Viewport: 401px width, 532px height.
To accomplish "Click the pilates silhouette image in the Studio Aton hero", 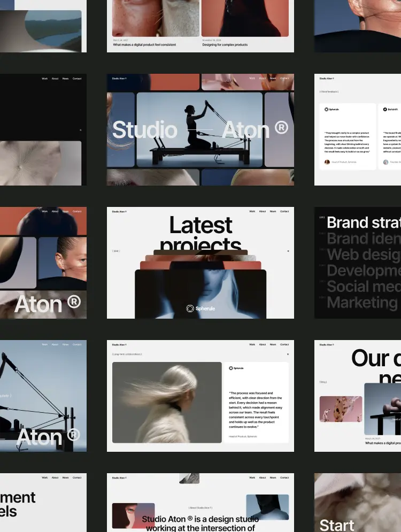I will click(x=199, y=130).
